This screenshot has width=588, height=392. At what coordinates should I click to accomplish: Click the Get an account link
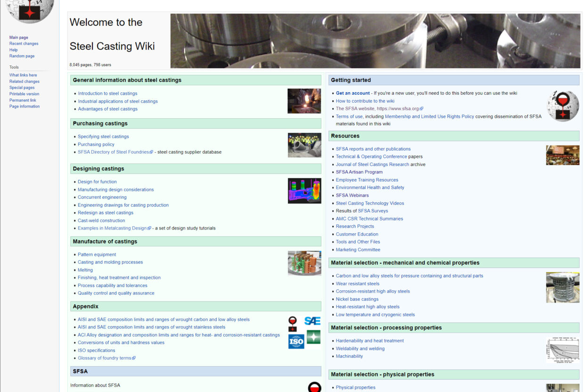point(352,93)
